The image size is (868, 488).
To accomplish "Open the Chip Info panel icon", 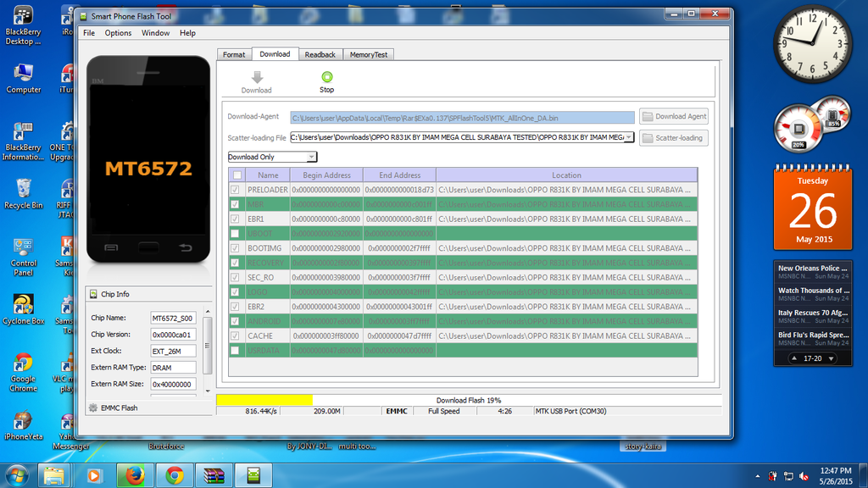I will pos(93,294).
